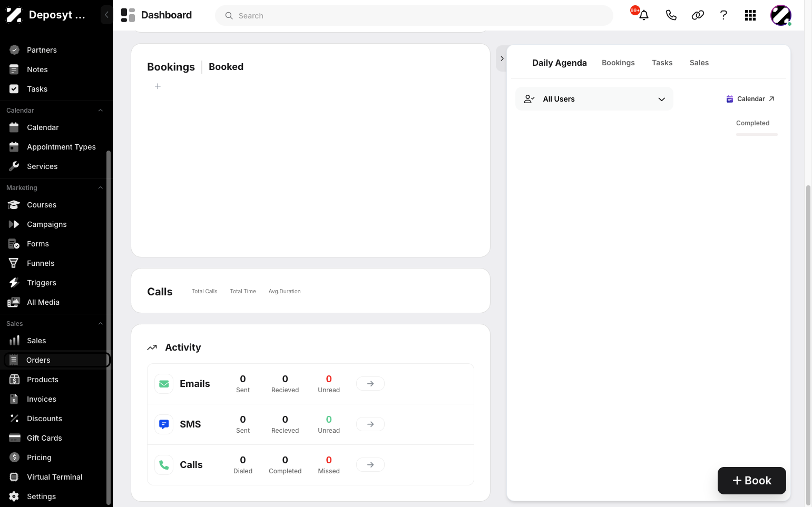Switch to the Tasks agenda tab

(x=662, y=63)
